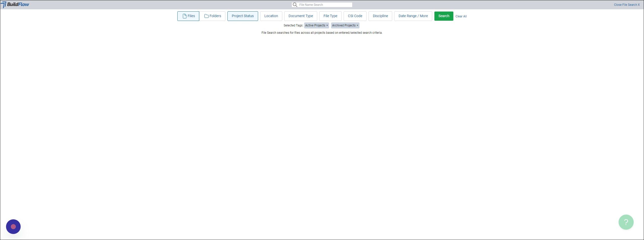The image size is (644, 240).
Task: Close the file search panel
Action: point(626,5)
